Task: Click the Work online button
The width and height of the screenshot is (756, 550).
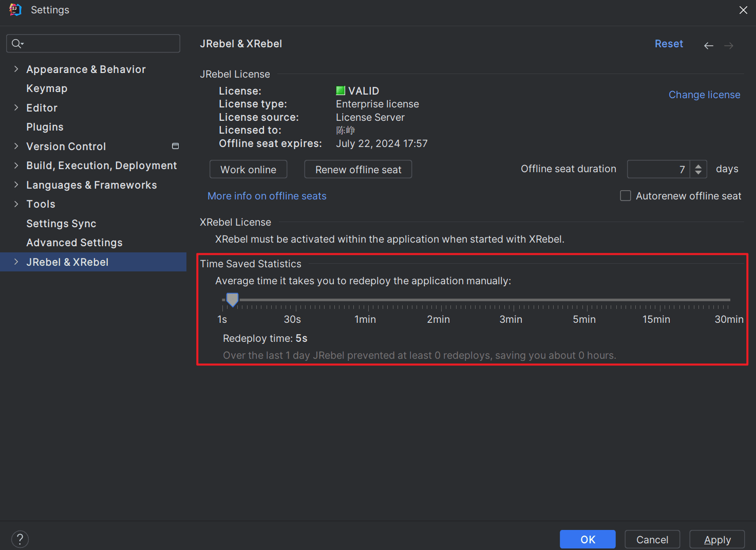Action: point(248,170)
